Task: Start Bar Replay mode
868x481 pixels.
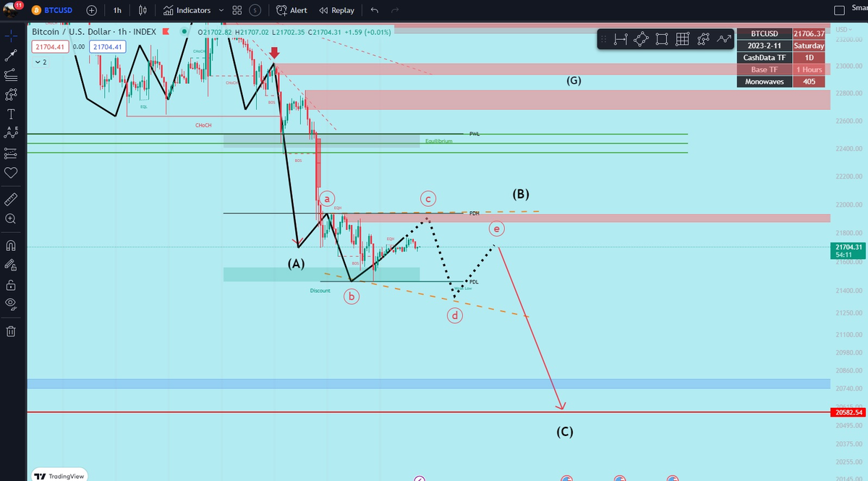Action: pyautogui.click(x=336, y=10)
